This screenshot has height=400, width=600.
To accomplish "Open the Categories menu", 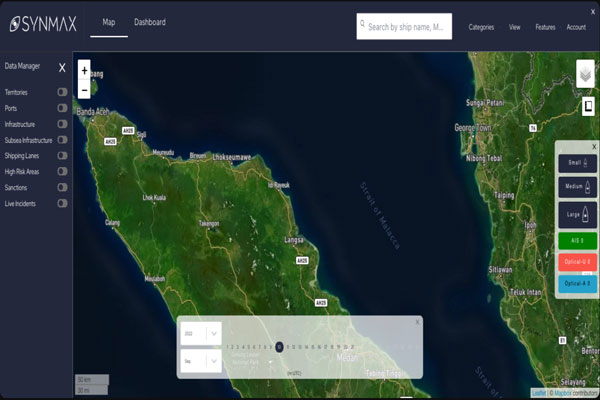I will pos(481,27).
